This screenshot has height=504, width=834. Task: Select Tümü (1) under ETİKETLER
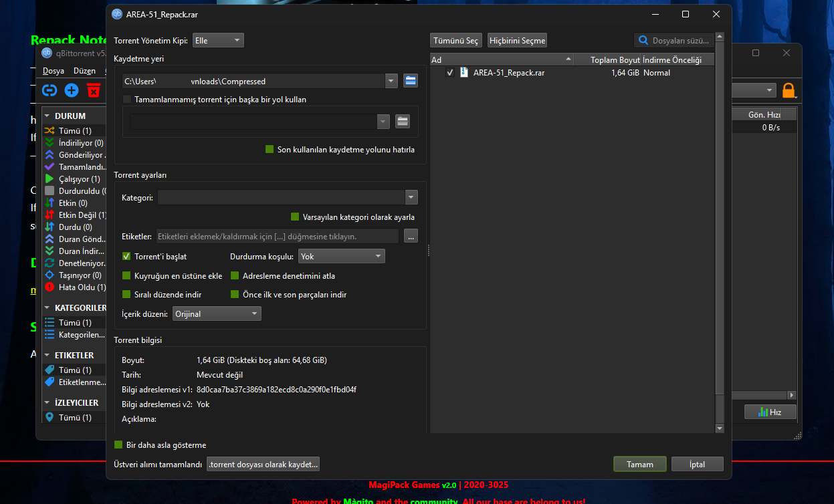[x=74, y=370]
